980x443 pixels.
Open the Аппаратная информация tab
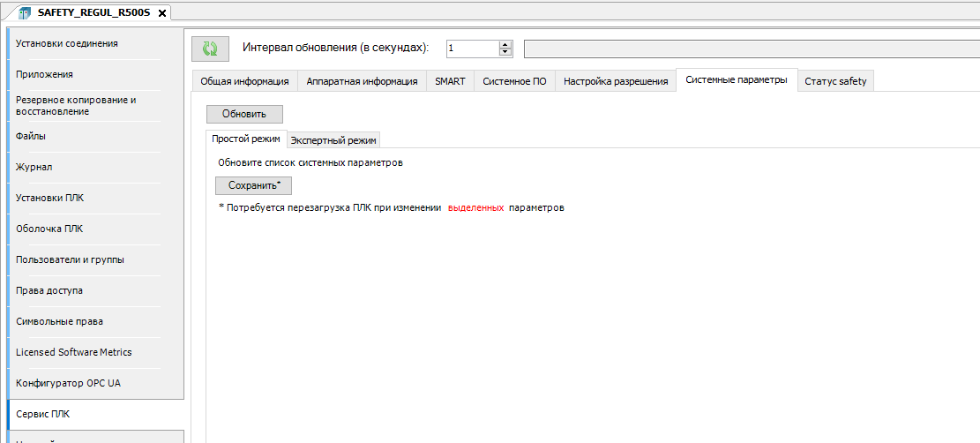coord(362,81)
